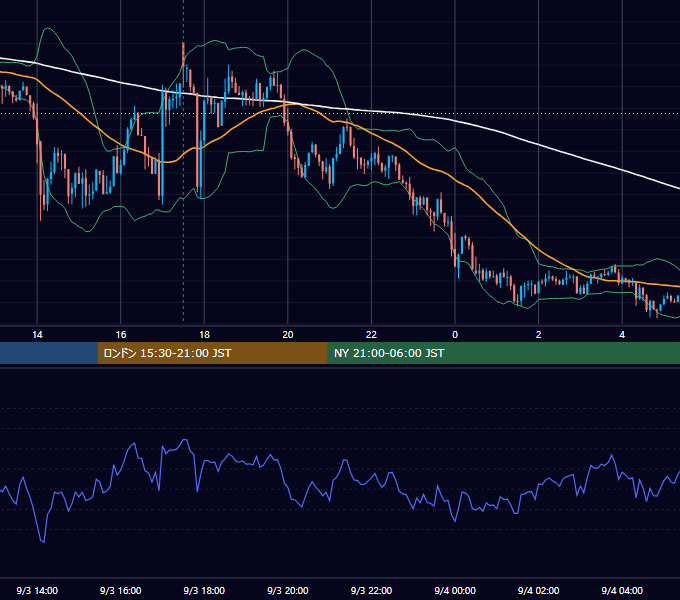Click the 9/3 20:00 label on indicator axis

click(x=288, y=590)
